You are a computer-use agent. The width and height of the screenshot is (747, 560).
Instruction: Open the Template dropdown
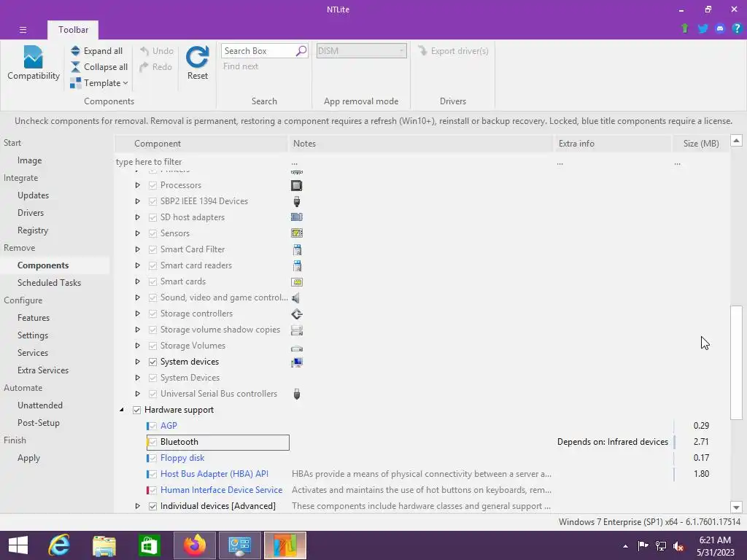pyautogui.click(x=99, y=83)
